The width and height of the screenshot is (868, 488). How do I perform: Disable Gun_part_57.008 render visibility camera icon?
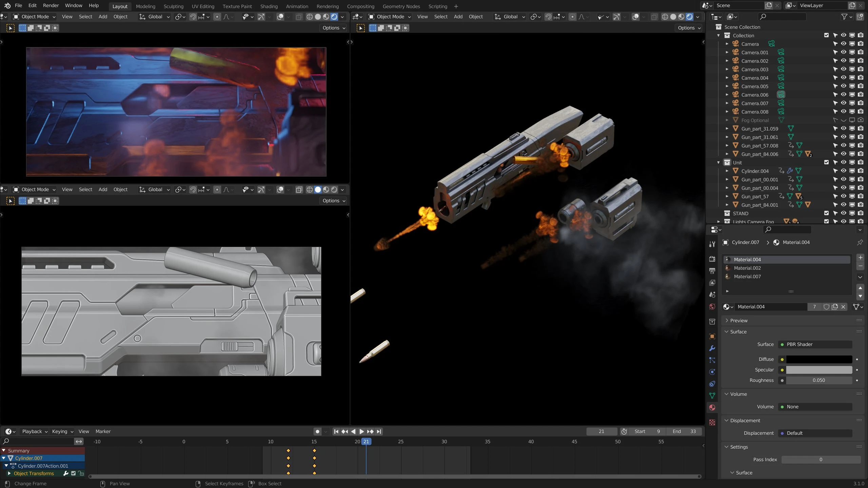point(861,145)
